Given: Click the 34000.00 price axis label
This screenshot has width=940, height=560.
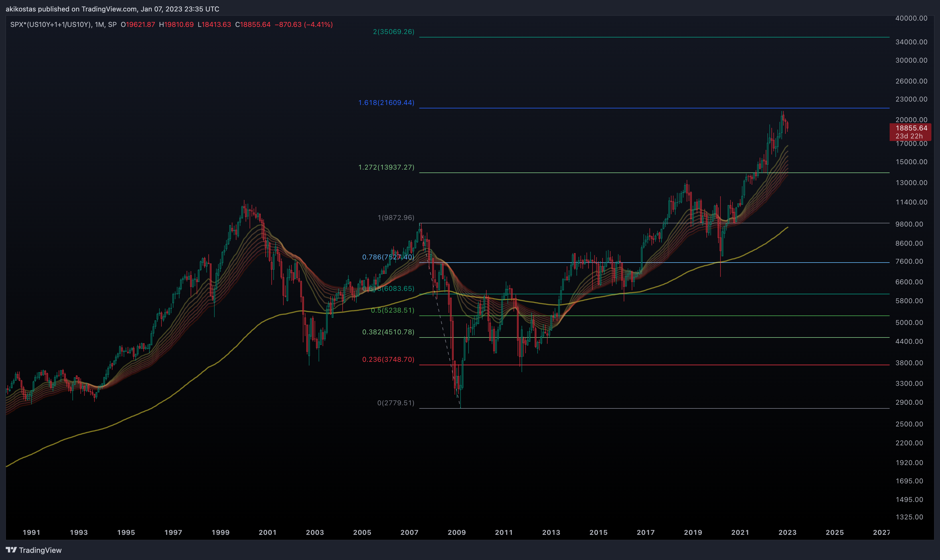Looking at the screenshot, I should [x=911, y=42].
